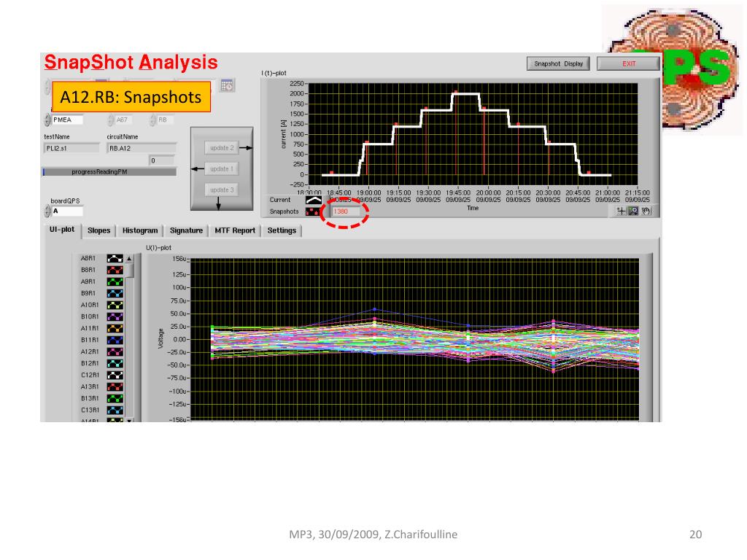Viewport: 747px width, 560px height.
Task: Click the A12R1 plot legend icon
Action: tap(115, 351)
